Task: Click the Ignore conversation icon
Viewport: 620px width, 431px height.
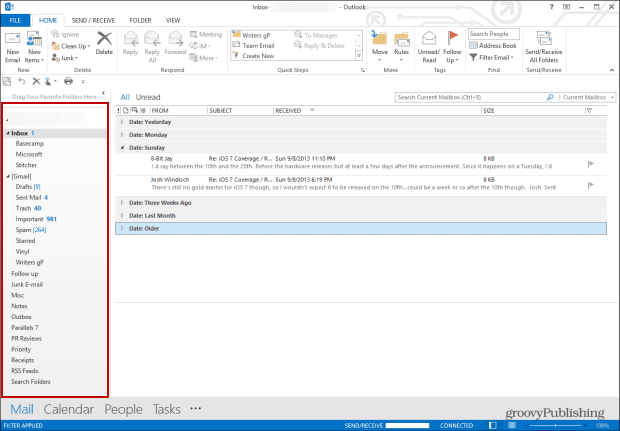Action: point(56,34)
